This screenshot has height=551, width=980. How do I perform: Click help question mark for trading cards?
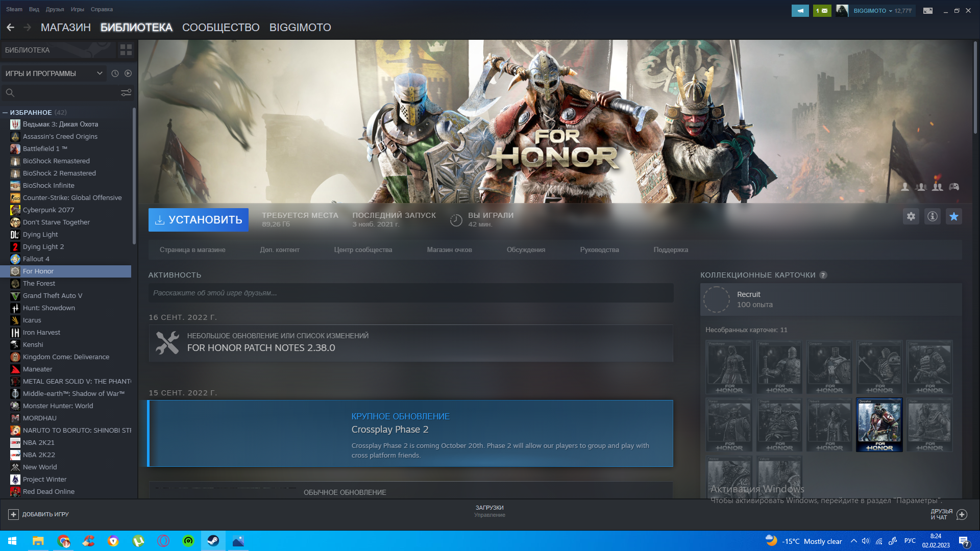823,275
